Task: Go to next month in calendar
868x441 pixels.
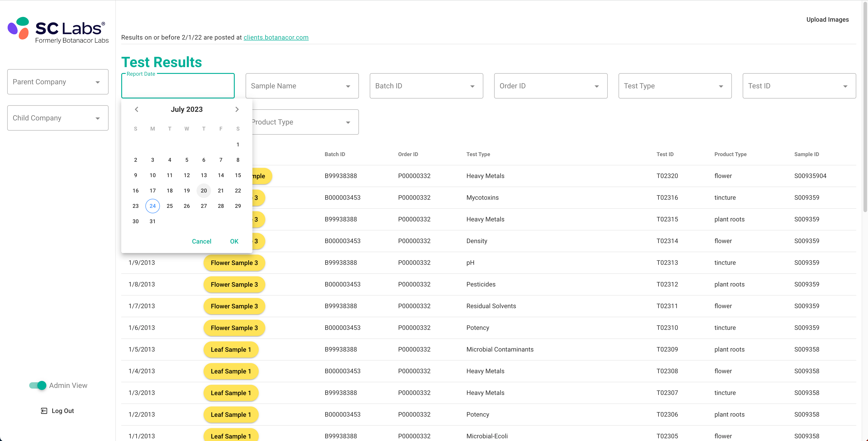Action: pos(237,109)
